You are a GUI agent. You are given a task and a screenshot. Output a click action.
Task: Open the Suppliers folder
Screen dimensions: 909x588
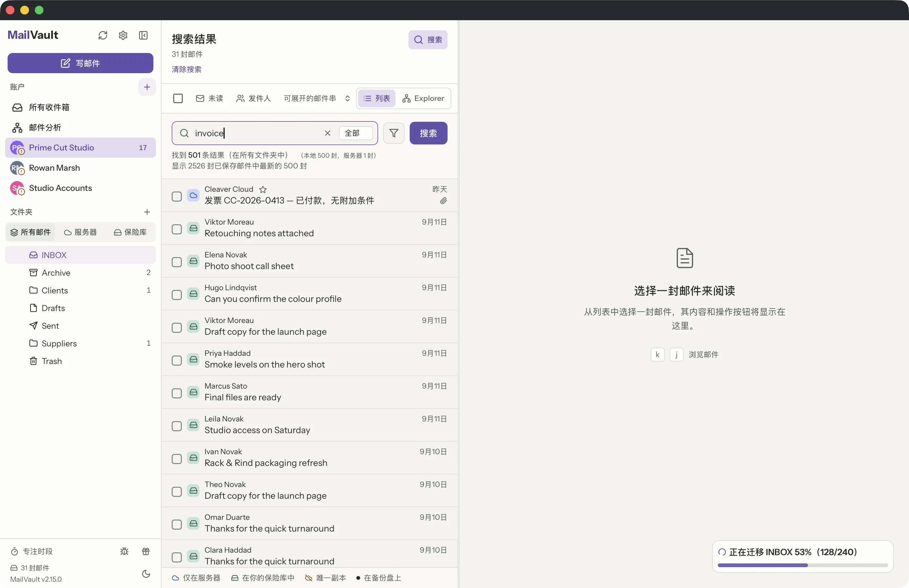[80, 343]
